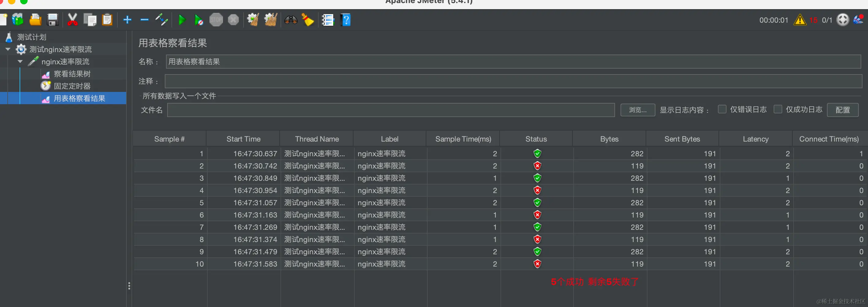The height and width of the screenshot is (307, 868).
Task: Click start time 16:47:31.374
Action: coord(255,240)
